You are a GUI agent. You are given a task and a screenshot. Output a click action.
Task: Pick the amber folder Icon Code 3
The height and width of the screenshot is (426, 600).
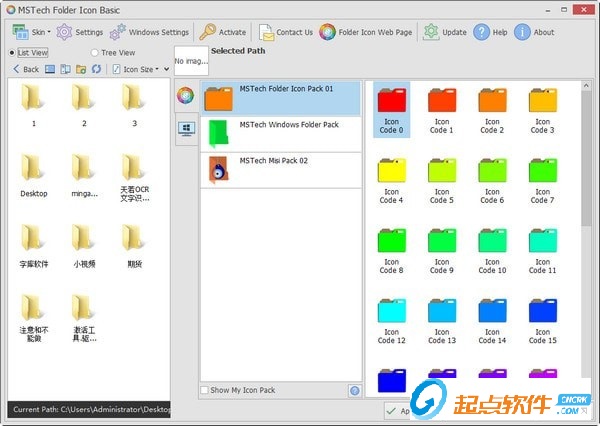pyautogui.click(x=543, y=110)
